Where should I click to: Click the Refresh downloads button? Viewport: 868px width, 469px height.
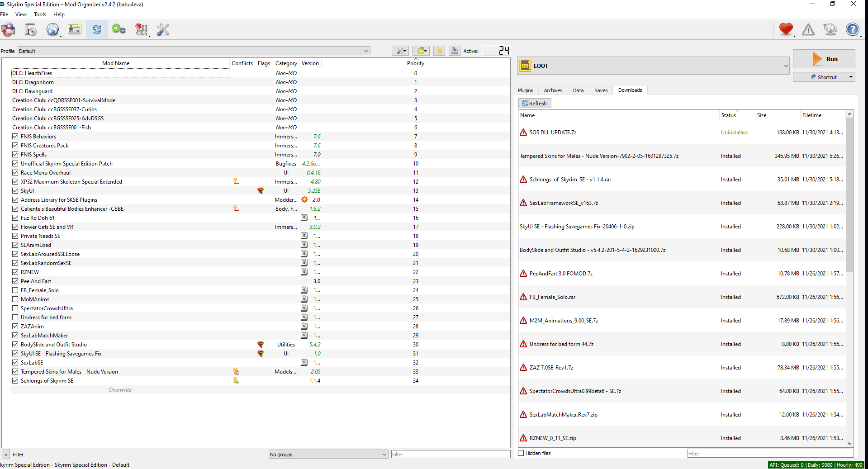(x=535, y=103)
